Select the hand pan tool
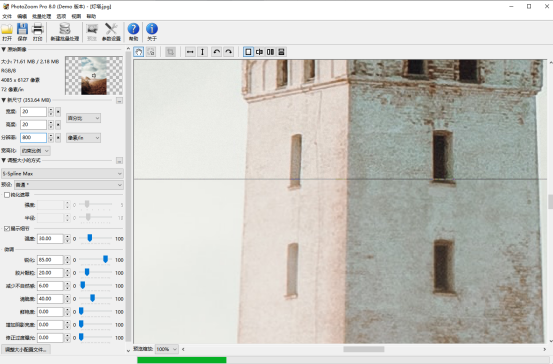This screenshot has width=553, height=364. 139,52
